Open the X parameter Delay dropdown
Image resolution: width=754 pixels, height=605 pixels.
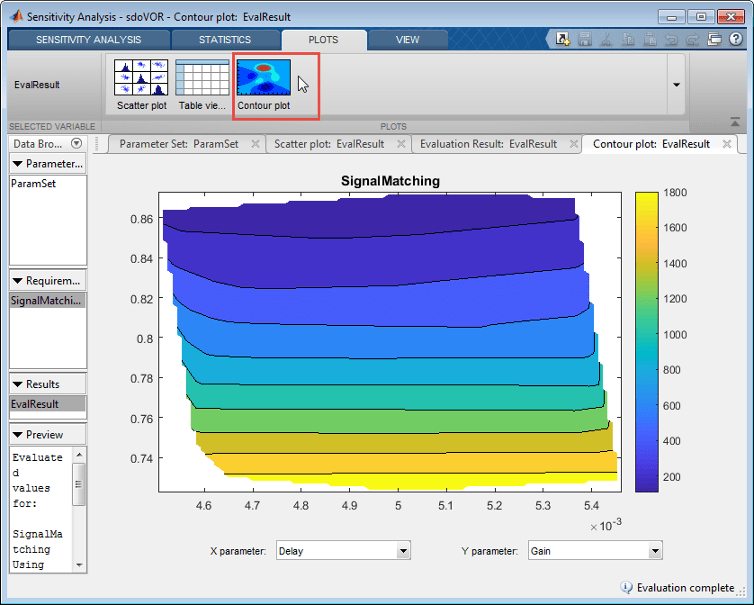pos(403,551)
